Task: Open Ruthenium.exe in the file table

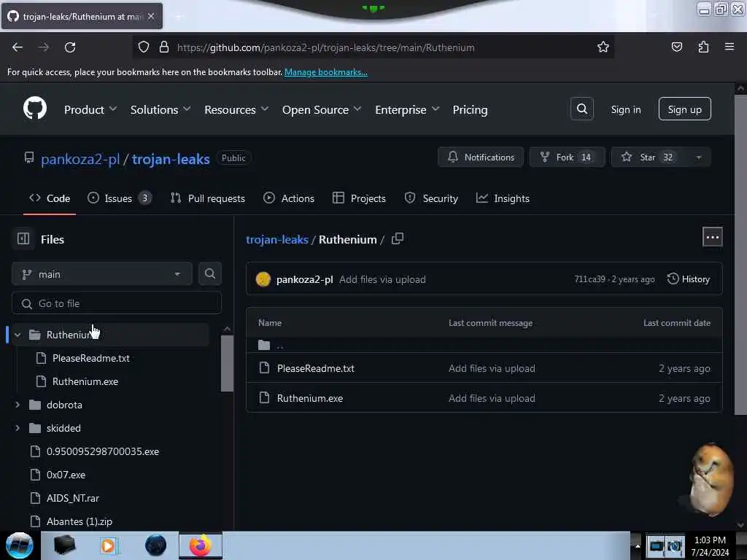Action: pos(309,398)
